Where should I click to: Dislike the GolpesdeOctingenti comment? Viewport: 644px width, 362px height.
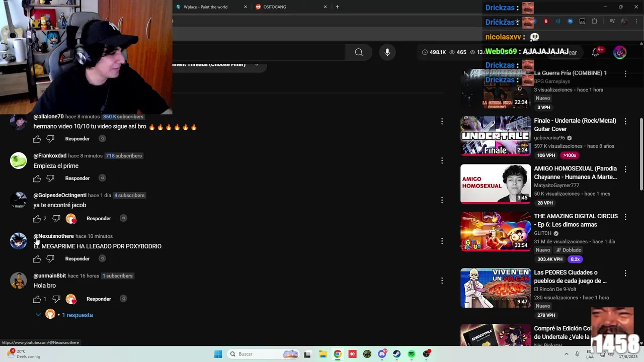click(x=56, y=219)
